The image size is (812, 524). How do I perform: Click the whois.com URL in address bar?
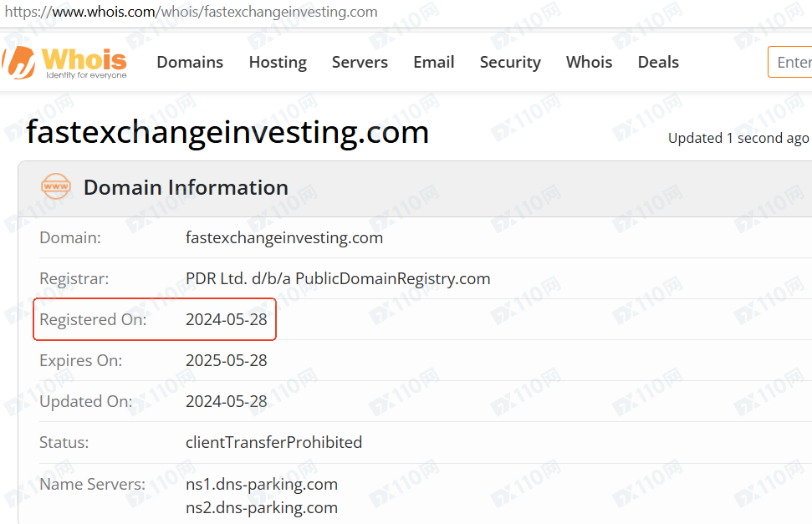[191, 12]
